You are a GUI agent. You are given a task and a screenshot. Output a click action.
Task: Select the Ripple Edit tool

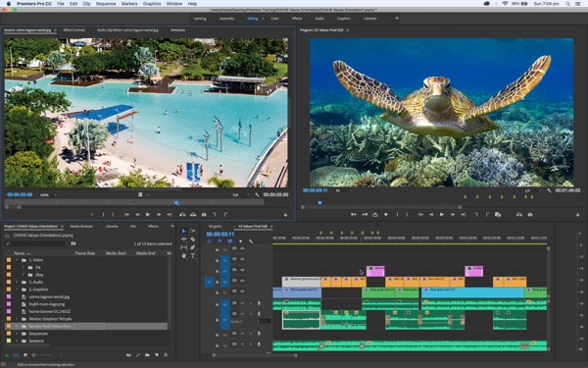click(184, 239)
